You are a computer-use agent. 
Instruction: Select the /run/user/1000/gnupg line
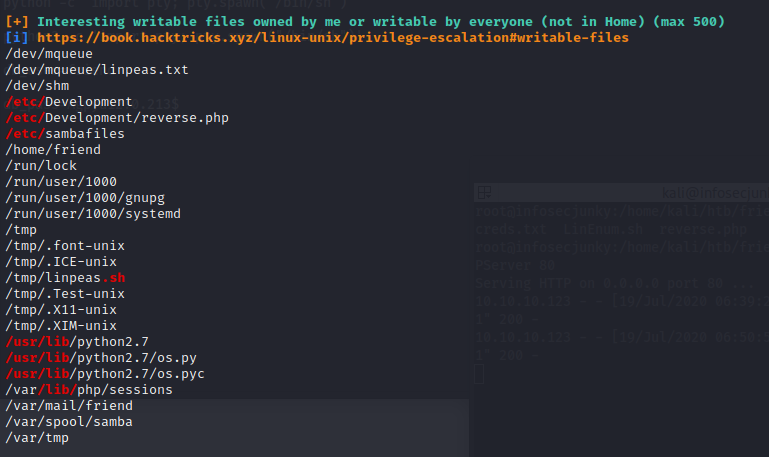(85, 198)
